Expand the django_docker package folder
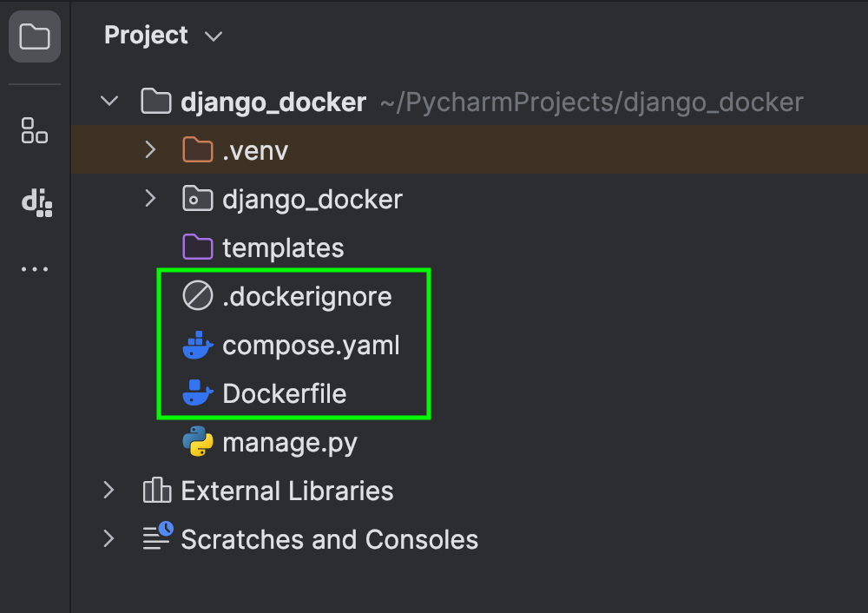This screenshot has height=613, width=868. [151, 199]
